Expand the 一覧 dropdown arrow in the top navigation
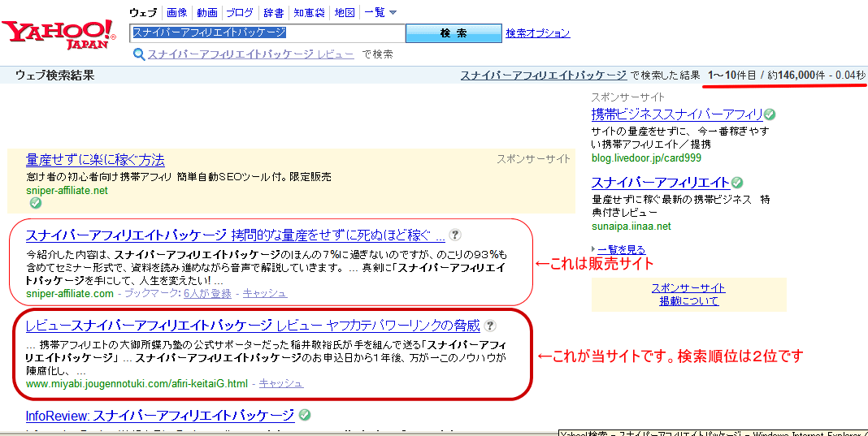 click(393, 13)
